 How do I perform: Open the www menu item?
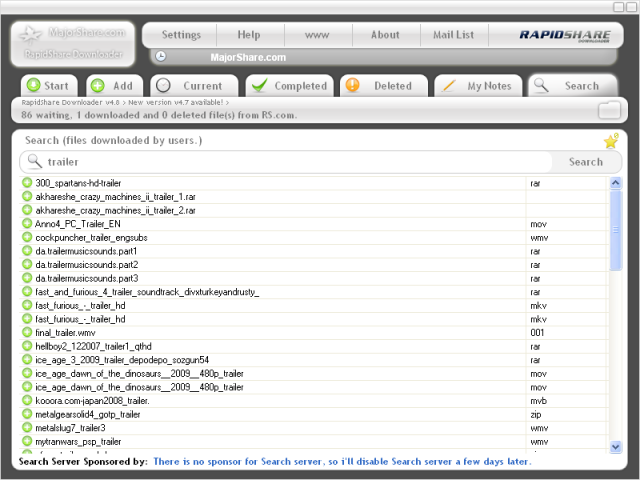tap(317, 35)
